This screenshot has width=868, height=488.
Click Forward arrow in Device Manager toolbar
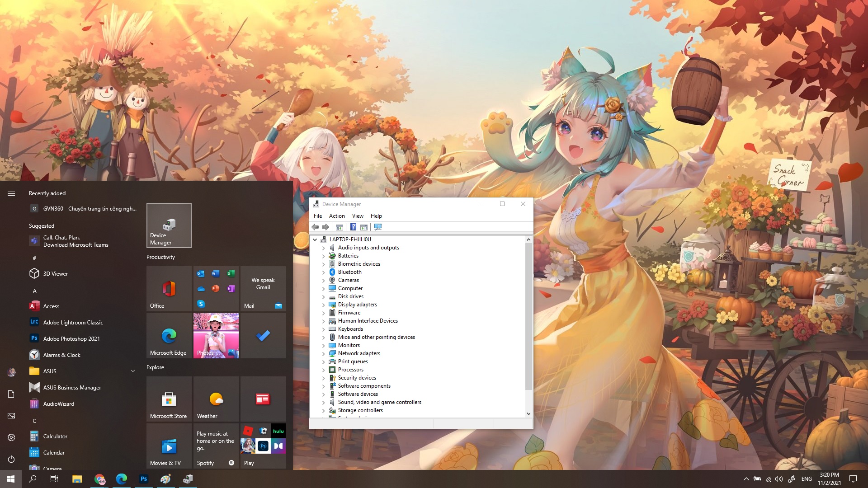pyautogui.click(x=325, y=227)
